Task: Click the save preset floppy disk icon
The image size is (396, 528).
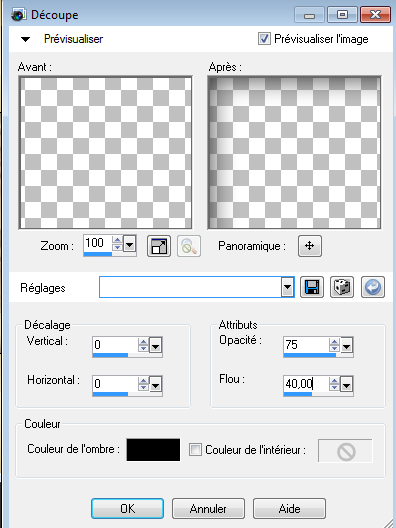Action: coord(311,287)
